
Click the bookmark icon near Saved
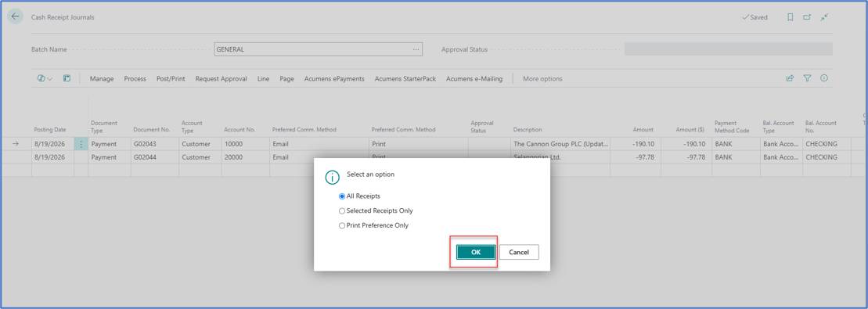791,17
